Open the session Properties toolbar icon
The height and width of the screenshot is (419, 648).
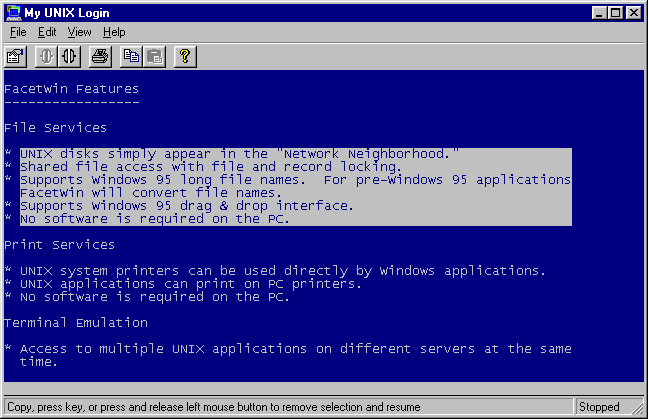click(15, 56)
